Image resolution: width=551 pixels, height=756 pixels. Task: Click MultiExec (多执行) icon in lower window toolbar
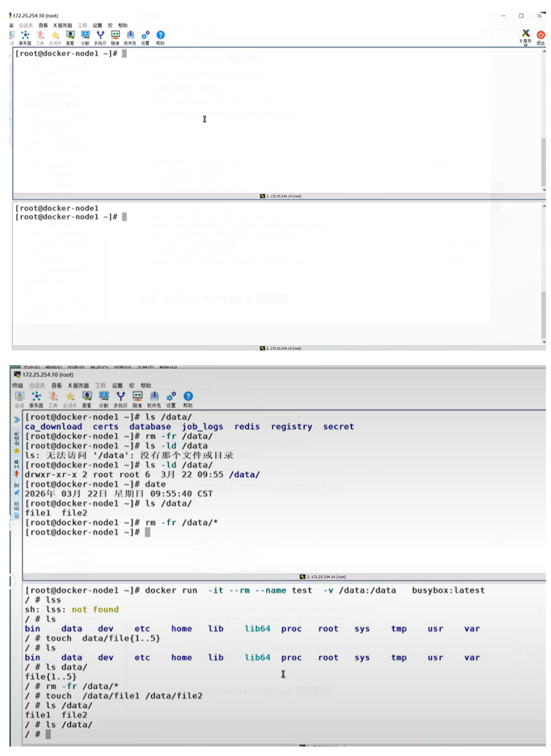pyautogui.click(x=120, y=399)
